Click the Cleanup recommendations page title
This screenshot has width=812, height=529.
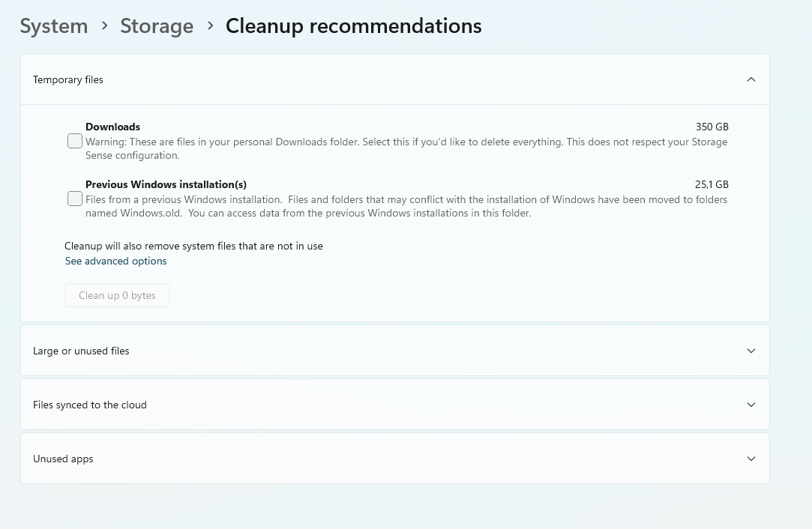(353, 26)
